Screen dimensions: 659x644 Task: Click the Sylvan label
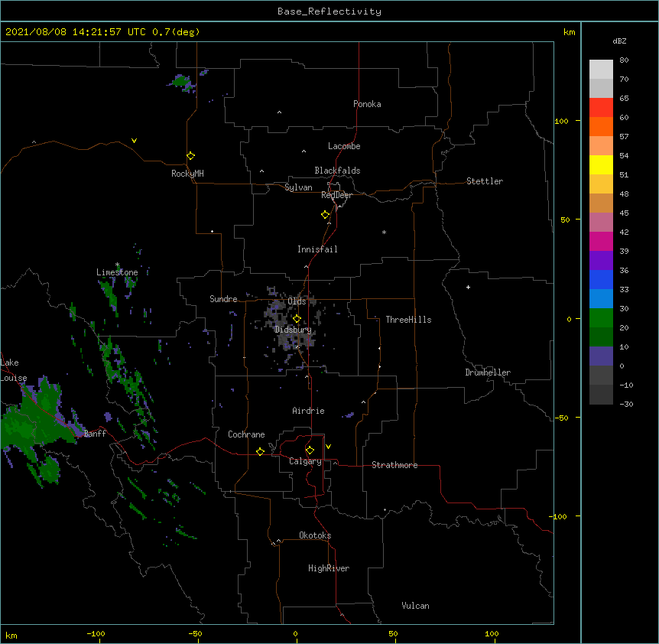298,187
